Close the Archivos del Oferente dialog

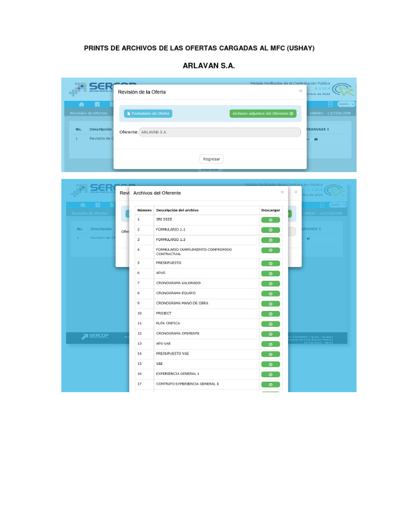tap(282, 192)
